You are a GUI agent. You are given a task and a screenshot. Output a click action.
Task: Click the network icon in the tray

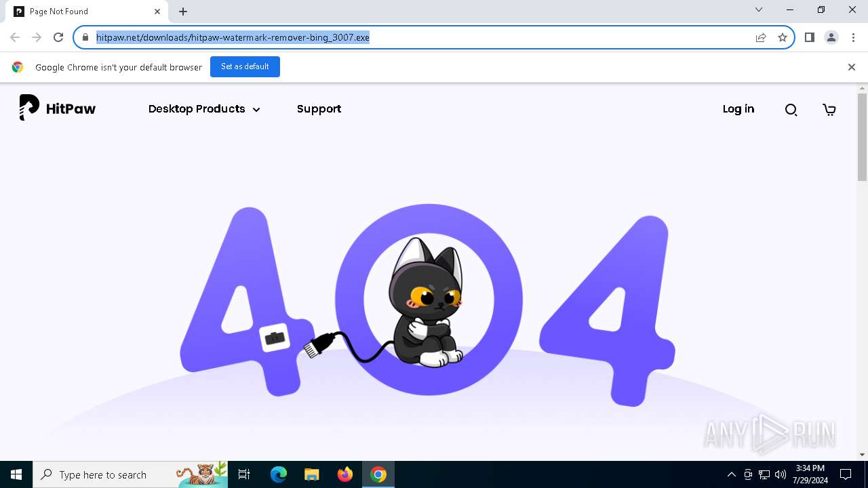pyautogui.click(x=764, y=474)
